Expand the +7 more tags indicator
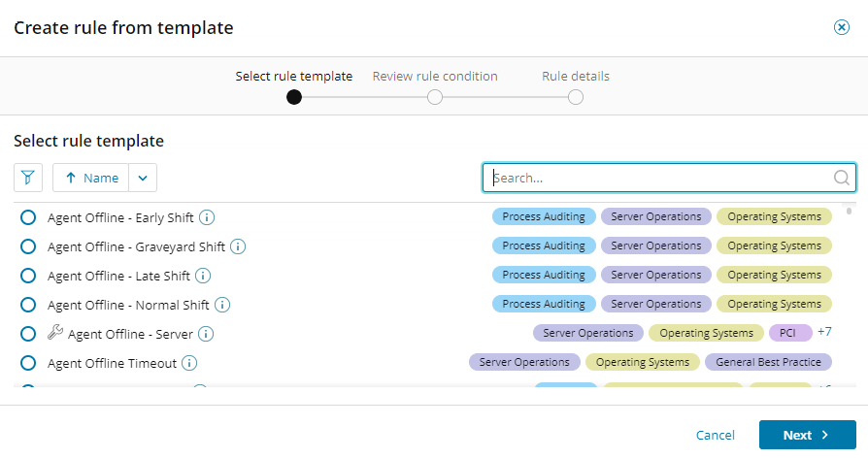Image resolution: width=868 pixels, height=459 pixels. click(x=824, y=332)
